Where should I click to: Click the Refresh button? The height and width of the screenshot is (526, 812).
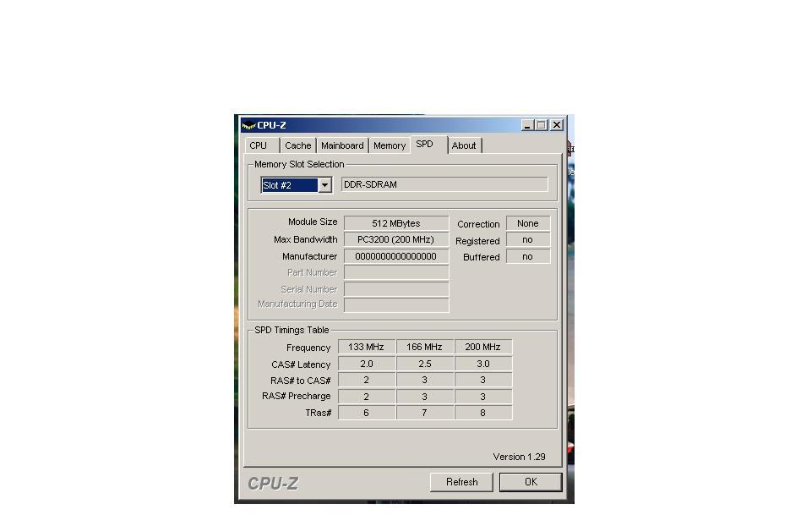(x=461, y=482)
